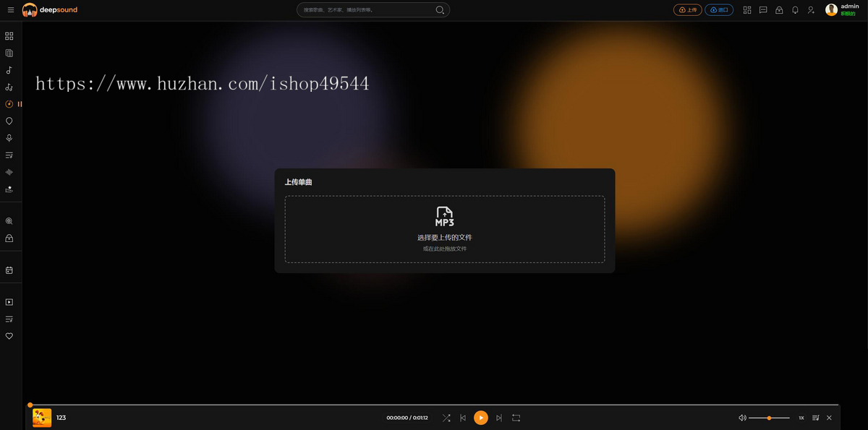
Task: Open the player queue list icon
Action: point(816,418)
